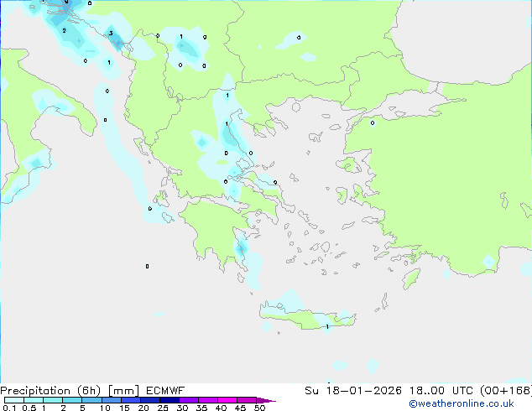This screenshot has width=532, height=411.
Task: Click the '1' precipitation value on Crete
Action: point(327,327)
